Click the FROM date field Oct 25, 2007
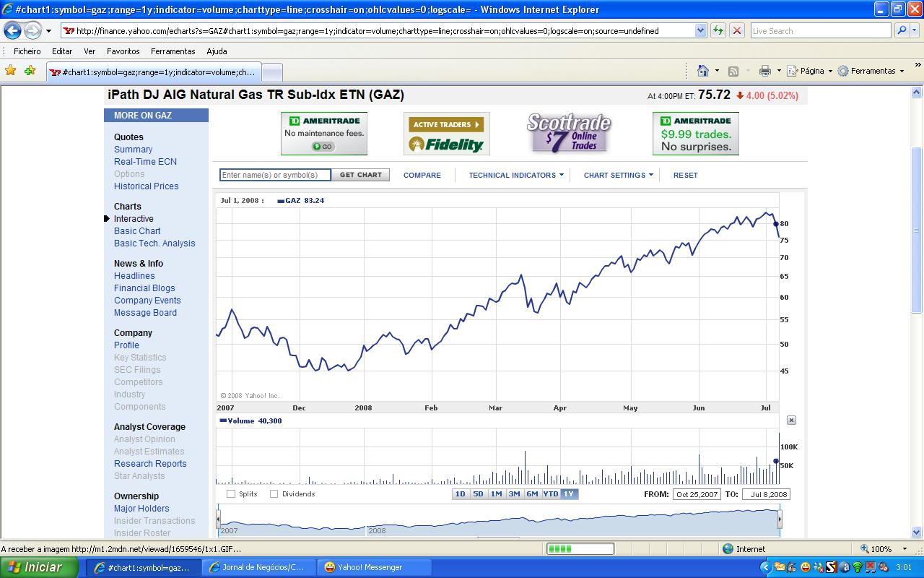This screenshot has height=578, width=924. point(697,494)
